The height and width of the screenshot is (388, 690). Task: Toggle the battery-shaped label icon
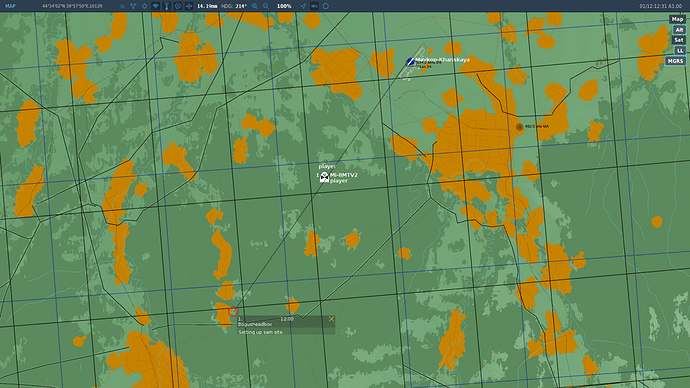tap(314, 6)
